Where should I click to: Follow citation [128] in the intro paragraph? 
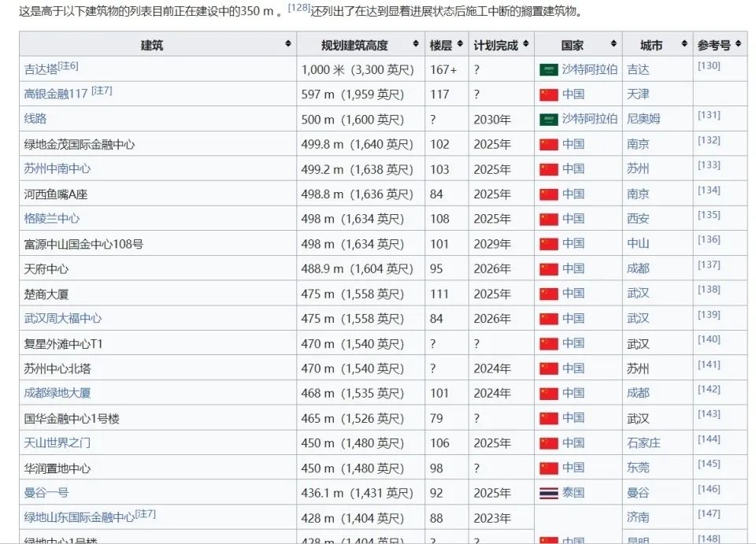pyautogui.click(x=299, y=8)
